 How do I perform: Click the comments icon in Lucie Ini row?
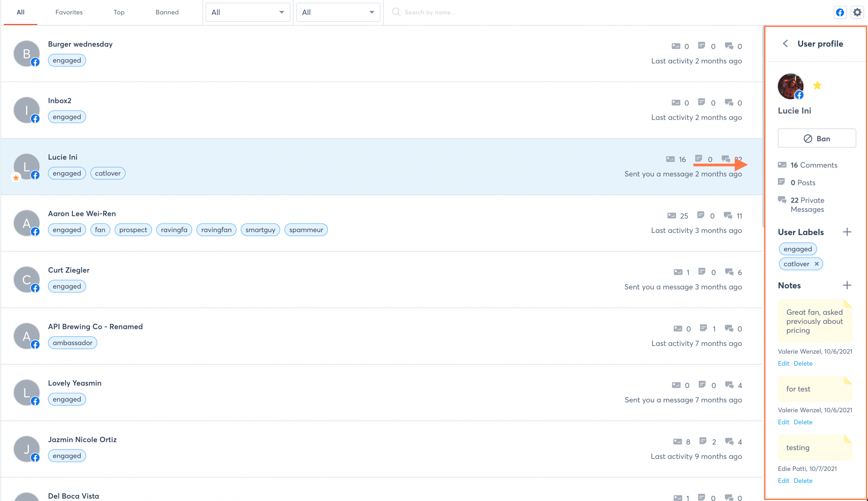pos(670,159)
